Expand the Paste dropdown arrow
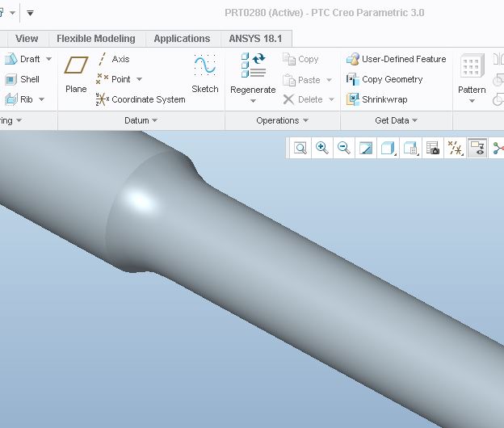Viewport: 504px width, 428px height. [x=329, y=80]
